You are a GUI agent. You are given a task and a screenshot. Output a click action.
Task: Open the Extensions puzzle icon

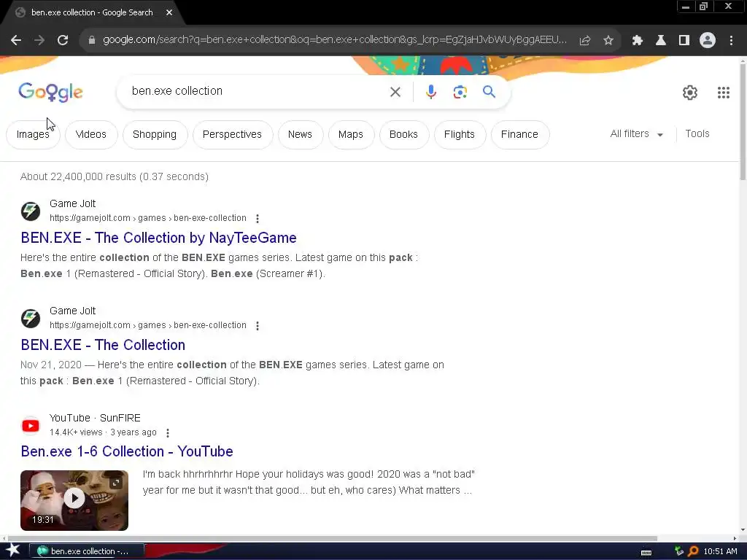coord(638,41)
